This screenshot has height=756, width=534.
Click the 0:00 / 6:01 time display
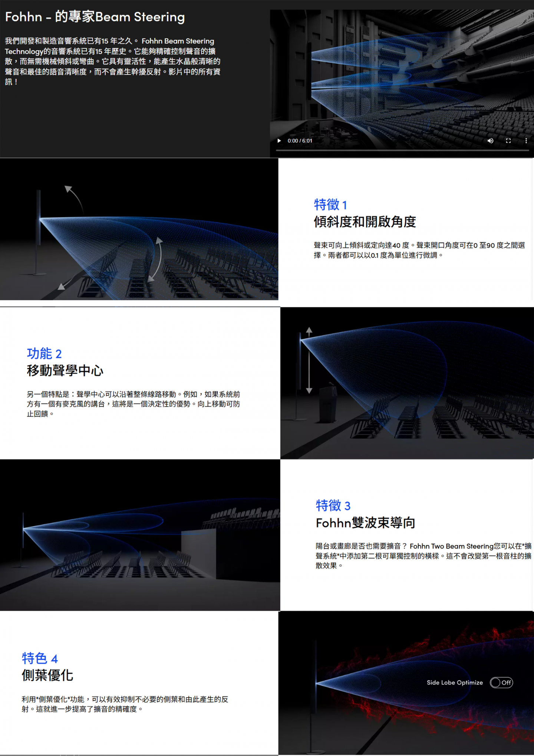300,141
